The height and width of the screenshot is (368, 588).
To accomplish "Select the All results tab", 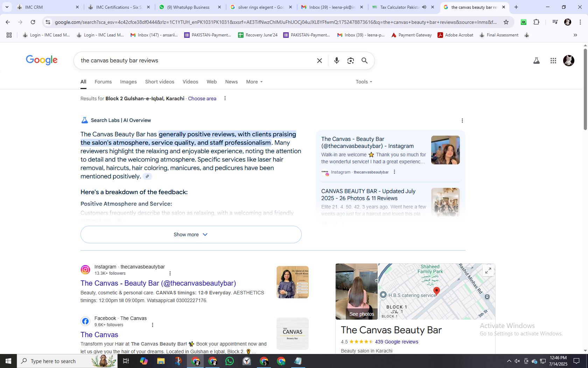I will coord(83,82).
